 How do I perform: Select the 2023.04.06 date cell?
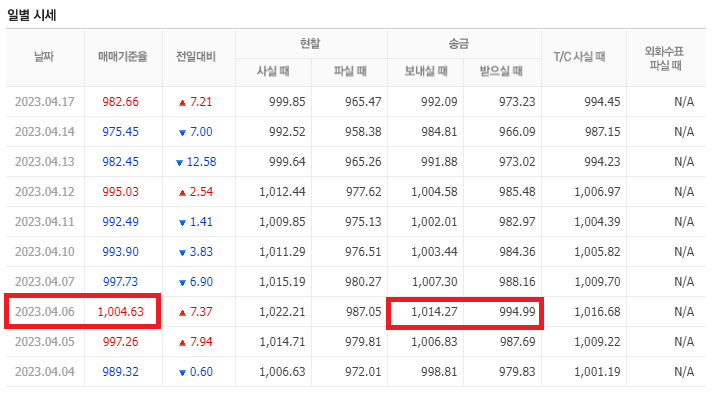click(45, 312)
